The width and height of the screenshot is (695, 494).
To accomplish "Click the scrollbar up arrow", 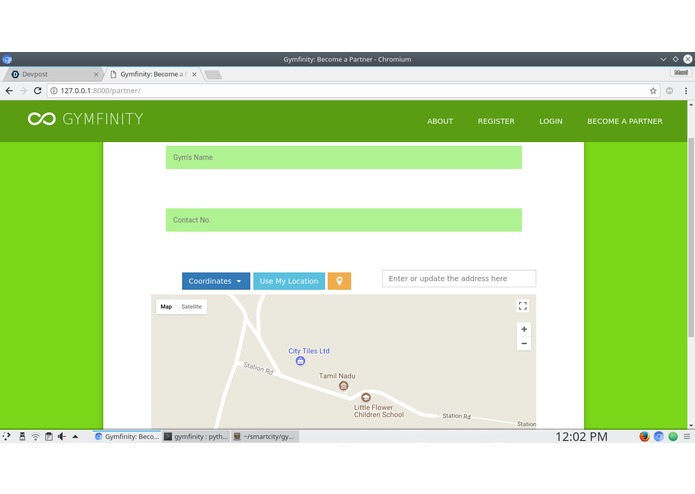I will pyautogui.click(x=691, y=104).
